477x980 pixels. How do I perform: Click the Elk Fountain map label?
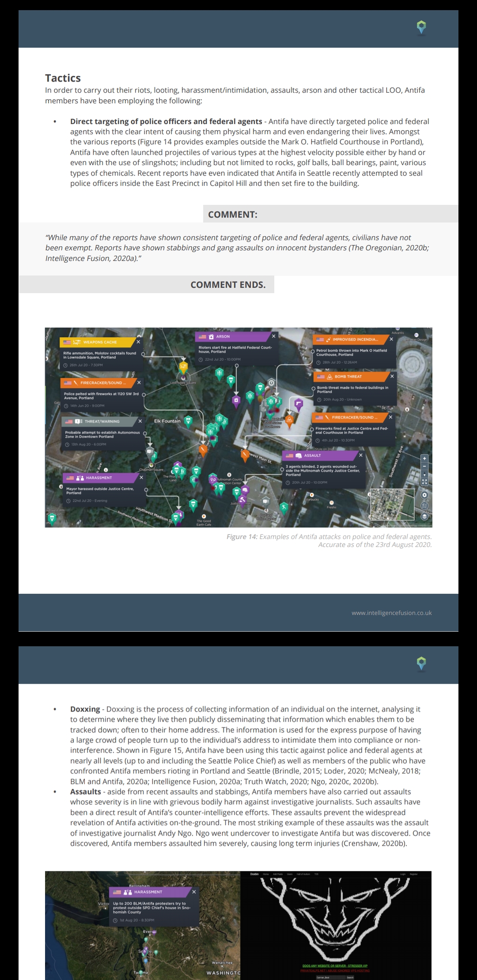pos(167,421)
